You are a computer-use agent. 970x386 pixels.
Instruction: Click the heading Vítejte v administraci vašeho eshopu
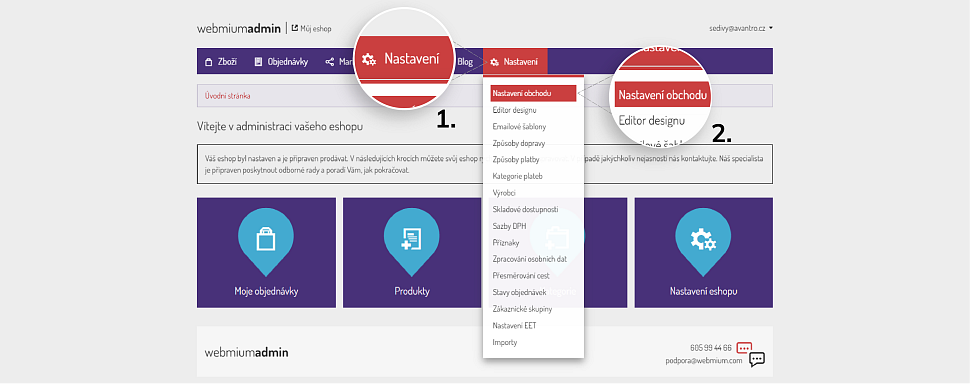[280, 127]
